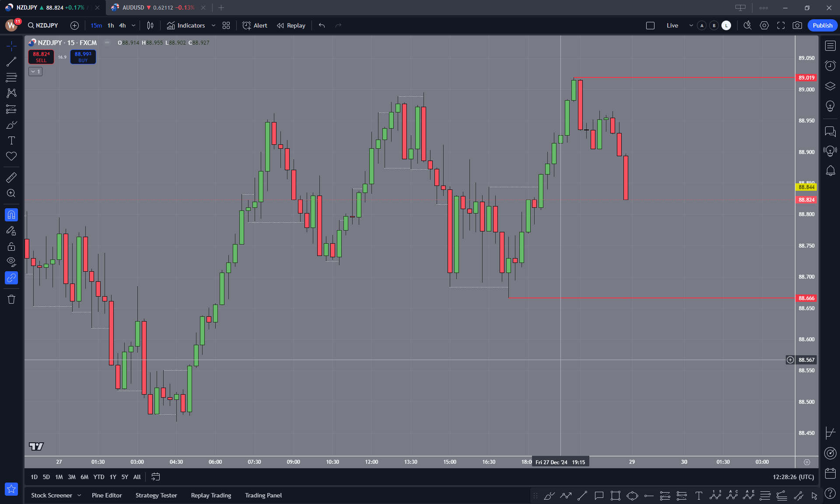This screenshot has height=504, width=840.
Task: Click the trash remove objects icon
Action: tap(11, 299)
